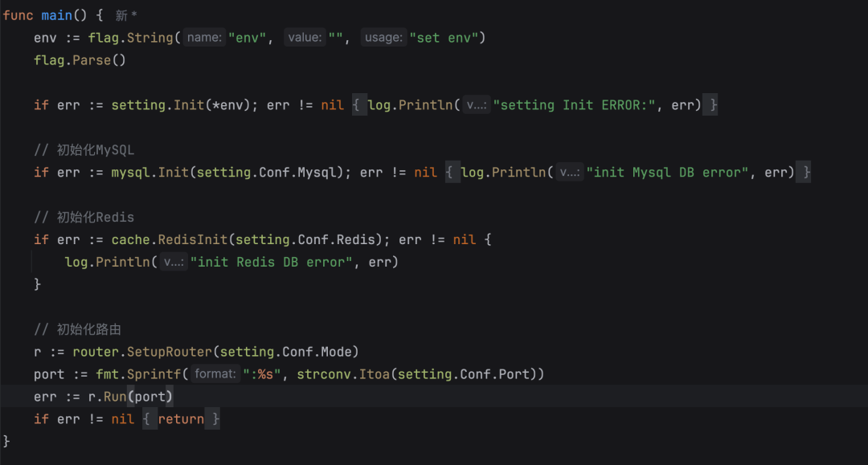Click the 初始化MySQL comment line

(84, 150)
